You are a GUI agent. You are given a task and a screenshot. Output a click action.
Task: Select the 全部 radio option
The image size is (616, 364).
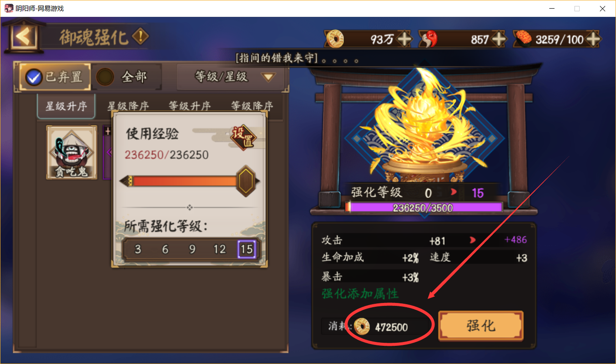pos(105,77)
